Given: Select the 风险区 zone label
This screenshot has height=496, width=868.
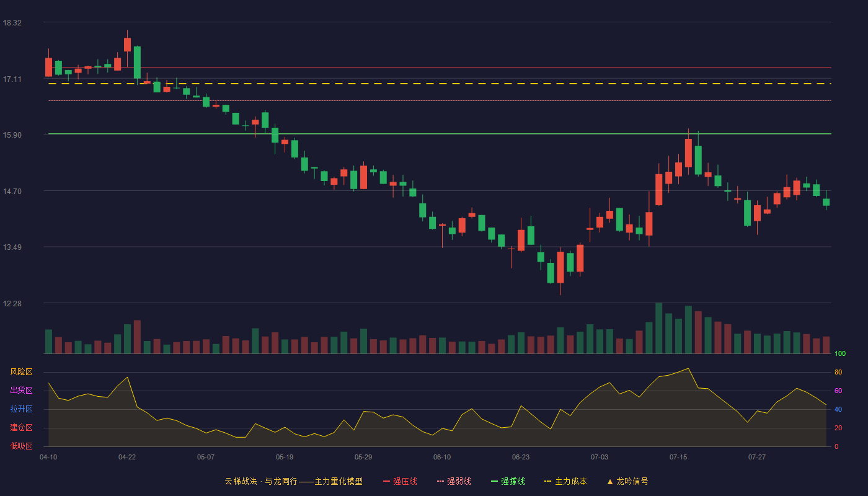Looking at the screenshot, I should tap(21, 372).
